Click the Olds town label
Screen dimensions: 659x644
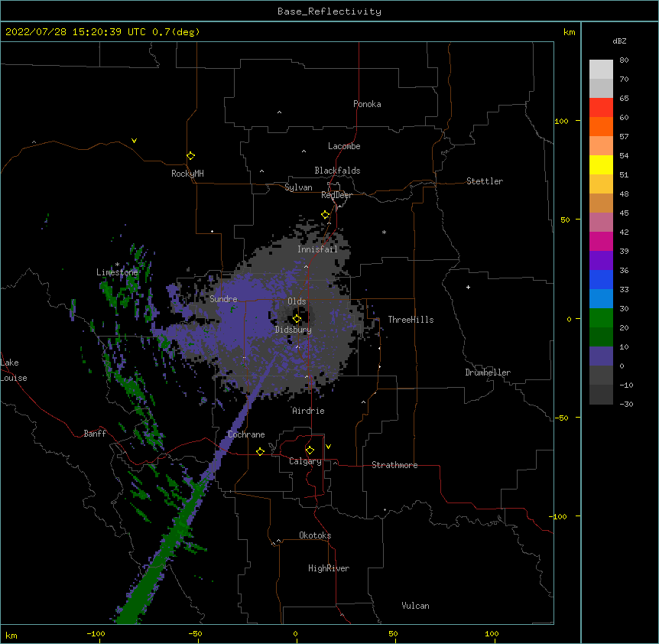tap(297, 301)
